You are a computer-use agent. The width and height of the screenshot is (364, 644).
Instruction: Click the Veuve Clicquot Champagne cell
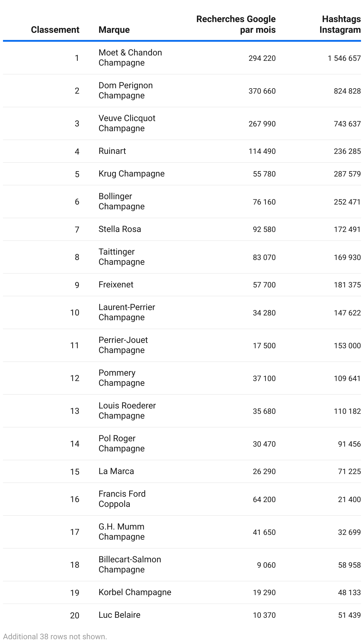127,123
